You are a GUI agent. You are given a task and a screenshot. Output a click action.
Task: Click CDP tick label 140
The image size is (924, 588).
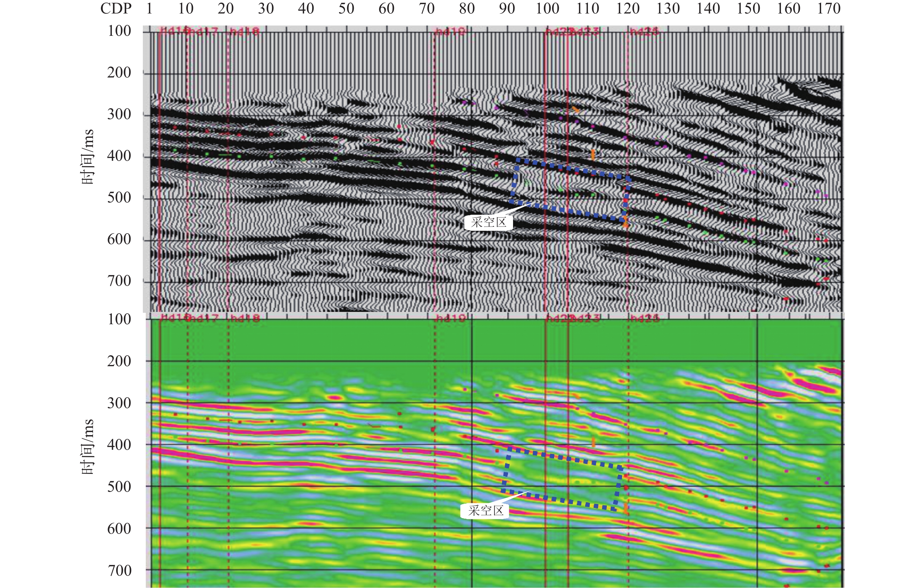[x=708, y=9]
